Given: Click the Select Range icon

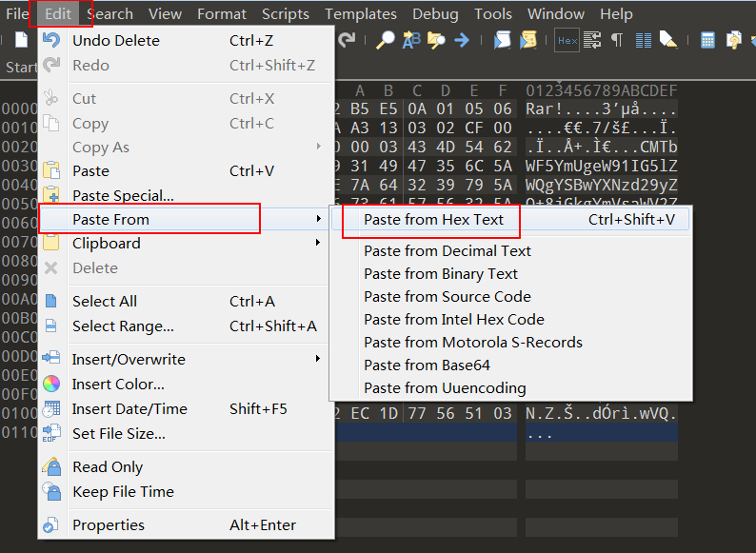Looking at the screenshot, I should 51,326.
